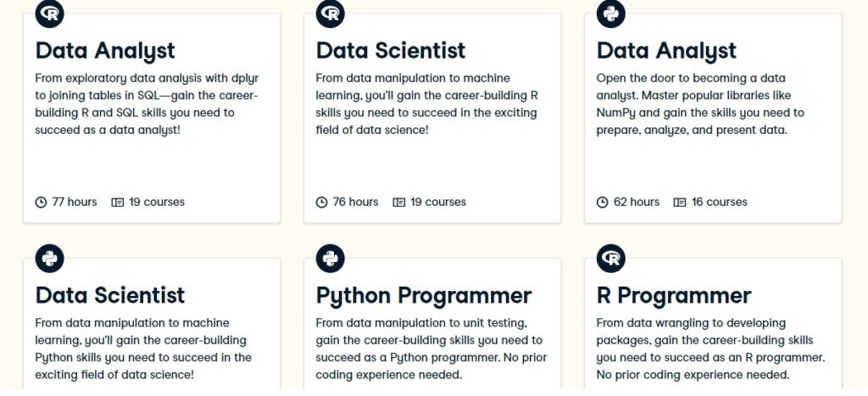Click the Python logo above the Data Scientist card
Screen dimensions: 868x396
pos(50,259)
